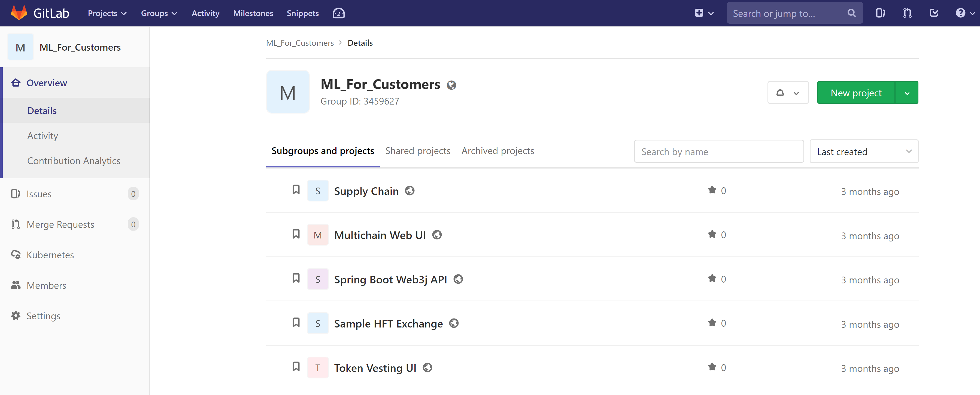Image resolution: width=980 pixels, height=395 pixels.
Task: Open the Issues section in sidebar
Action: pyautogui.click(x=38, y=194)
